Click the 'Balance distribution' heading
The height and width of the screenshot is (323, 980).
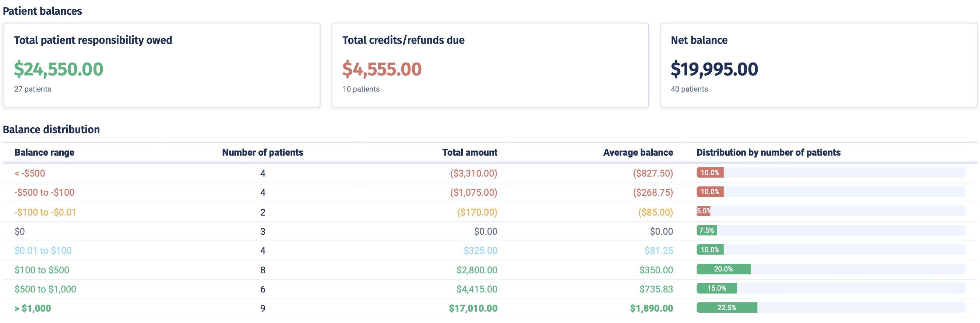[52, 129]
